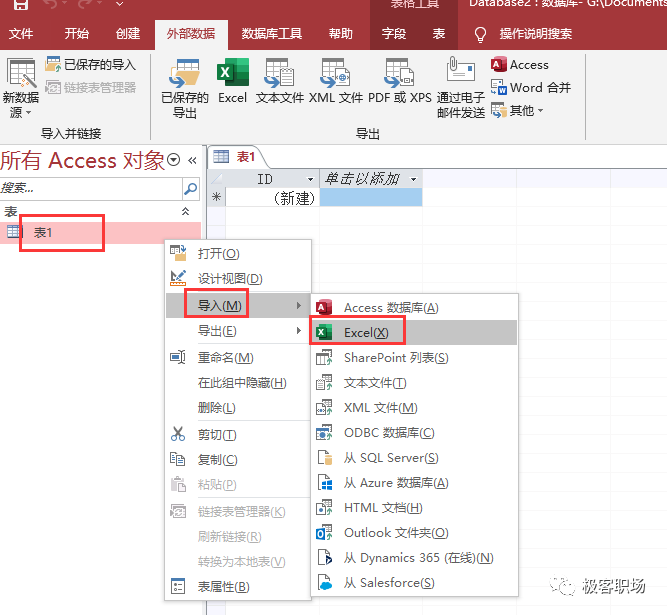Select 删除(L) in the context menu
Image resolution: width=667 pixels, height=615 pixels.
click(x=238, y=408)
